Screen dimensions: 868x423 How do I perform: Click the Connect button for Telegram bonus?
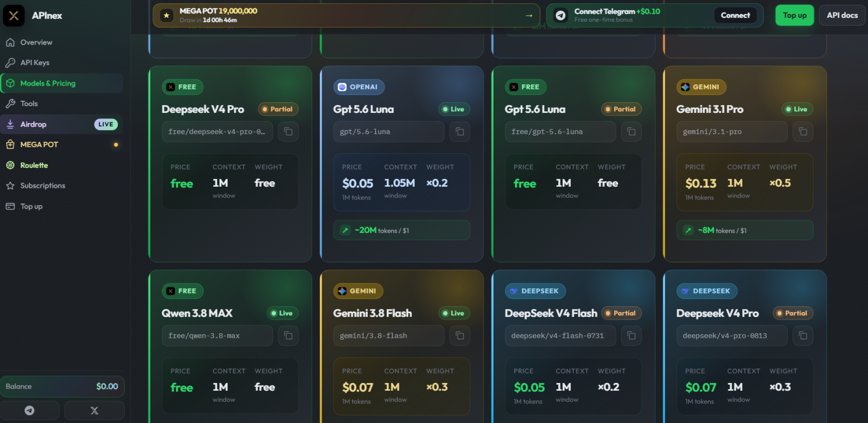(736, 16)
